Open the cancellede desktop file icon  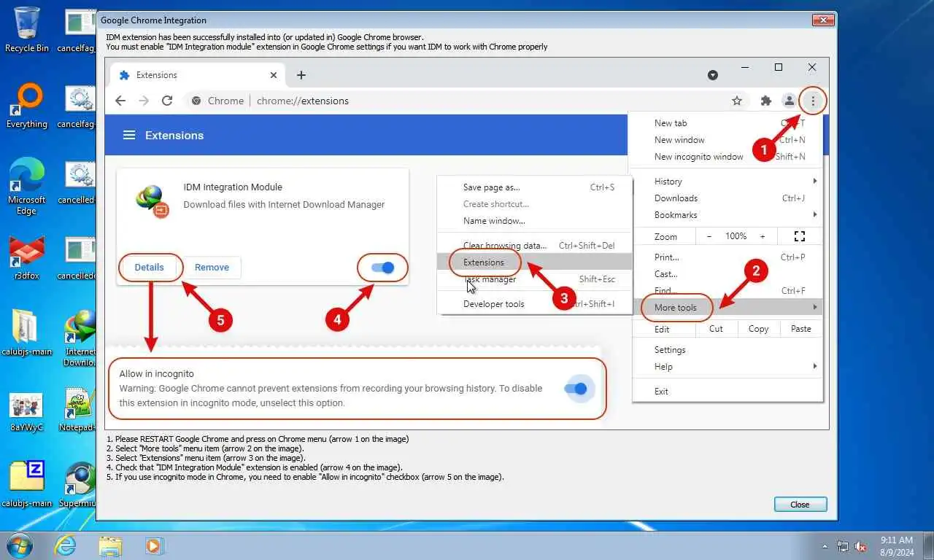coord(78,258)
